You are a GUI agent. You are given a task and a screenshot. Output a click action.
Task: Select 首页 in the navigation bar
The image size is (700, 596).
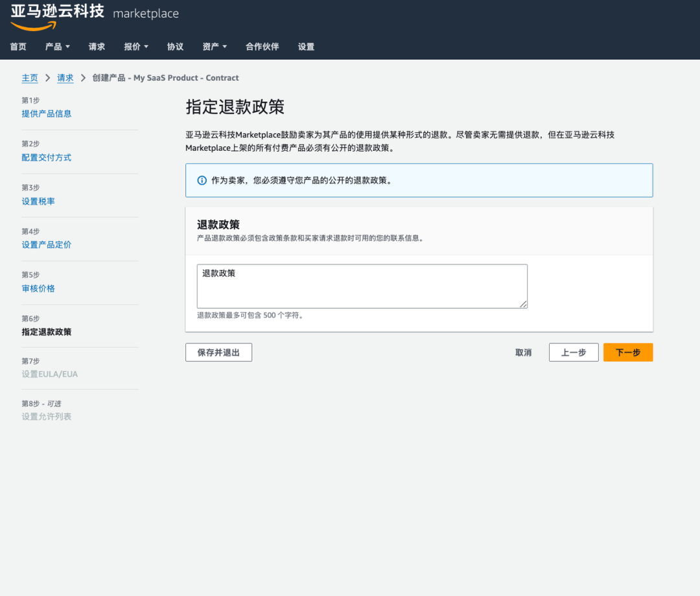click(x=17, y=47)
